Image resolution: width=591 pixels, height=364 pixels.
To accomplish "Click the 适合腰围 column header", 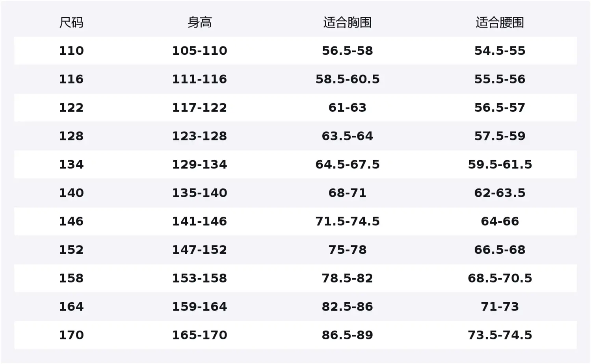I will click(x=500, y=22).
